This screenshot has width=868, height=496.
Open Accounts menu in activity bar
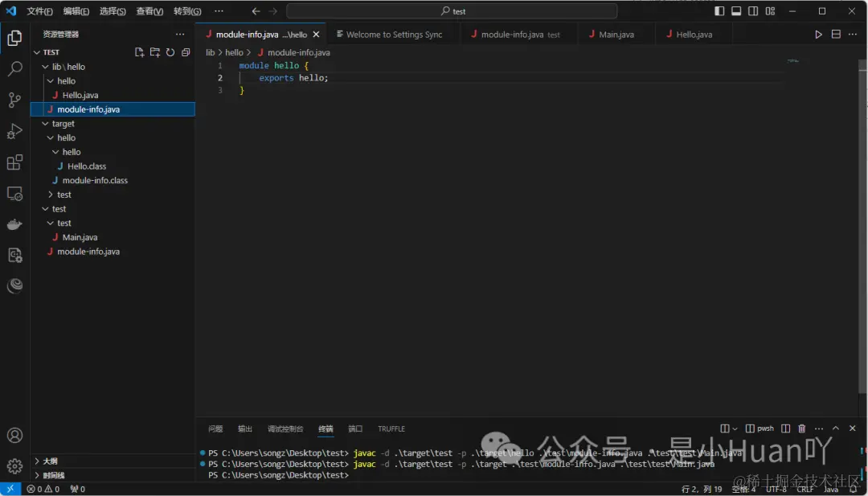15,435
